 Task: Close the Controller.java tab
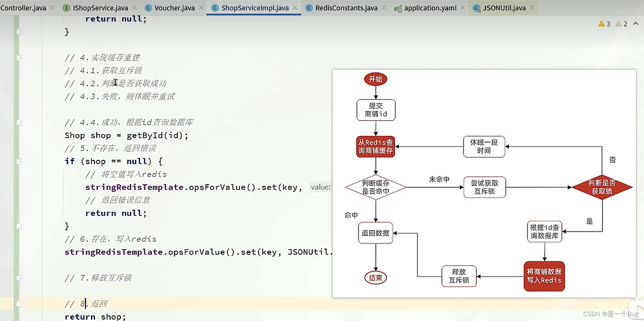52,8
